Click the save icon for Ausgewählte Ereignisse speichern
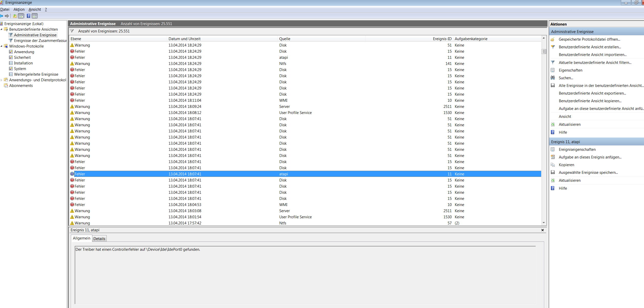 point(553,173)
